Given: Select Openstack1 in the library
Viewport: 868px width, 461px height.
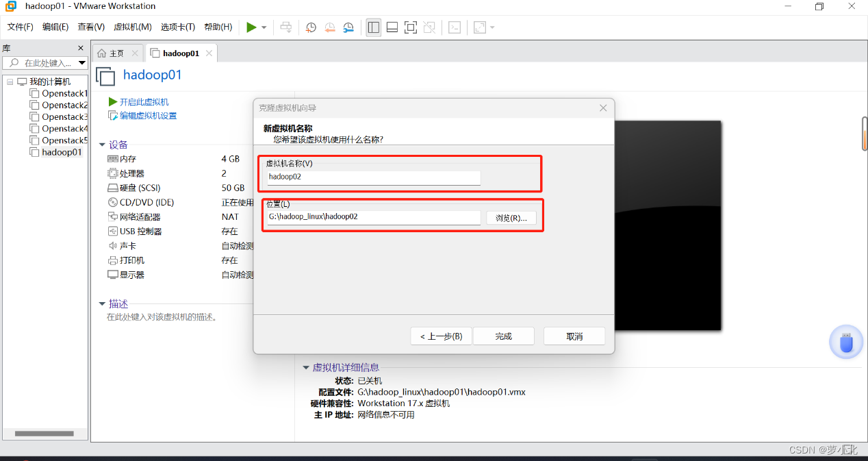Looking at the screenshot, I should [59, 94].
